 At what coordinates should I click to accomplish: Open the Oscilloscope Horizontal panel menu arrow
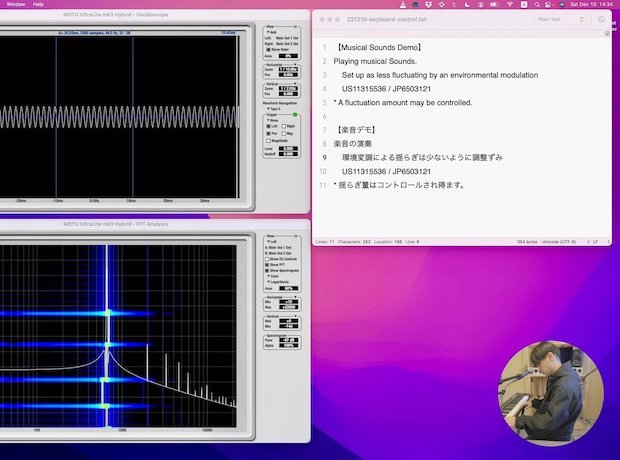(x=295, y=64)
